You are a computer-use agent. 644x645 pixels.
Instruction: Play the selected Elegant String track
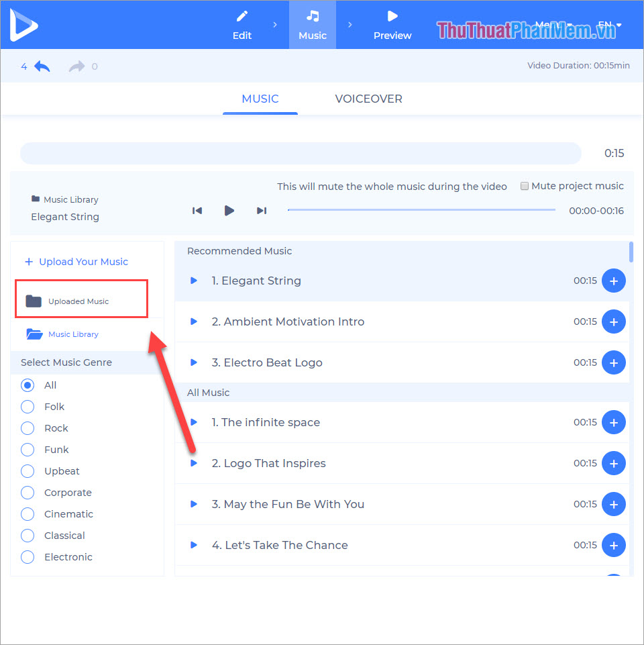coord(229,211)
